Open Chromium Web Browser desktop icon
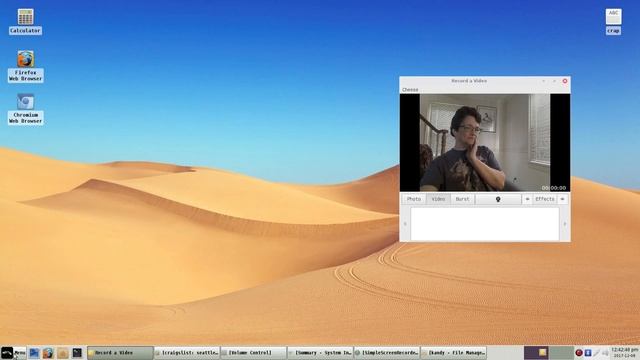 (x=25, y=109)
